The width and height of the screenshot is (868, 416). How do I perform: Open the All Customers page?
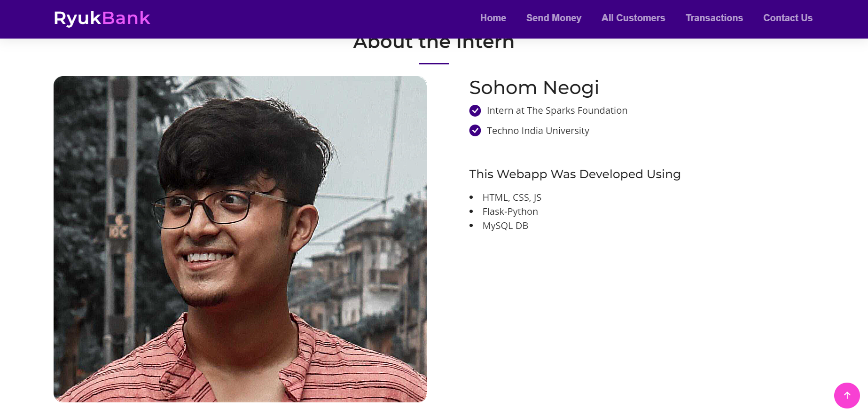(x=633, y=18)
